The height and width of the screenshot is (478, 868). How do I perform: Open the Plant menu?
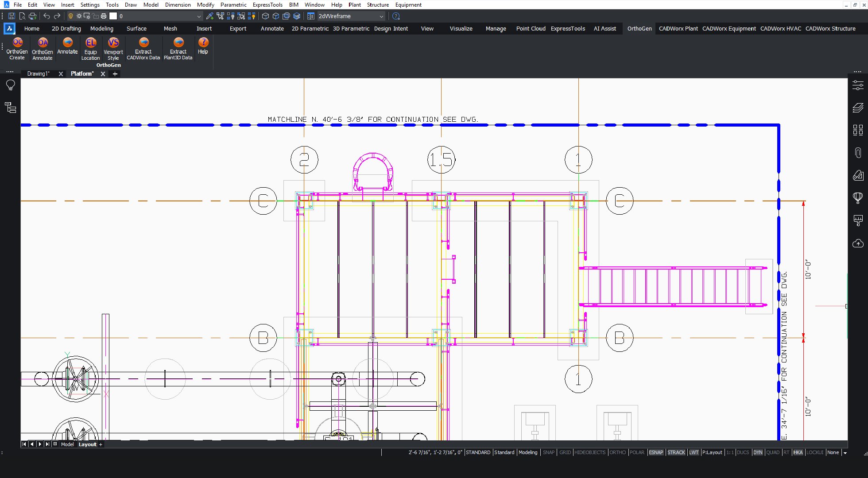point(354,5)
